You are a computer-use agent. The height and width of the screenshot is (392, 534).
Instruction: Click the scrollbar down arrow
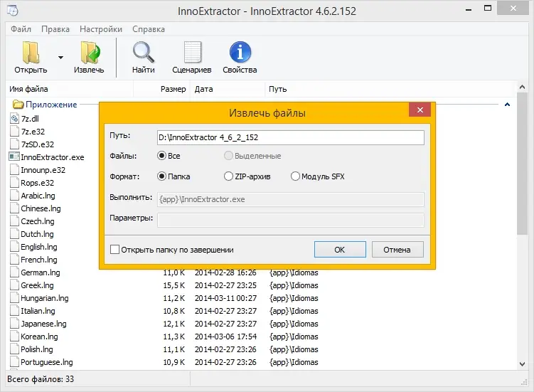point(522,364)
